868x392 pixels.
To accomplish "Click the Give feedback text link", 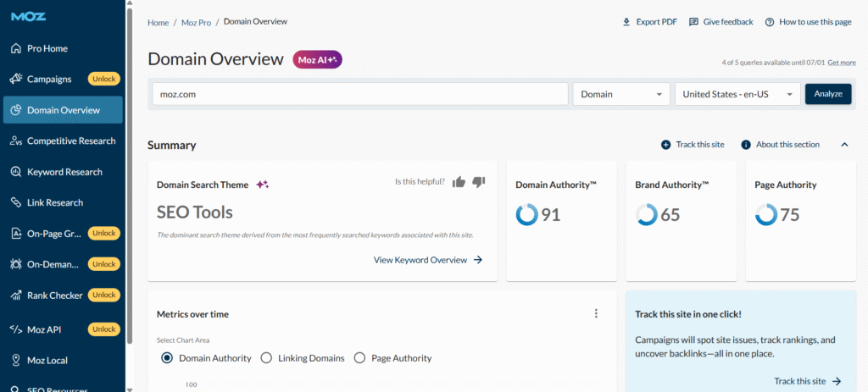I will pos(728,22).
